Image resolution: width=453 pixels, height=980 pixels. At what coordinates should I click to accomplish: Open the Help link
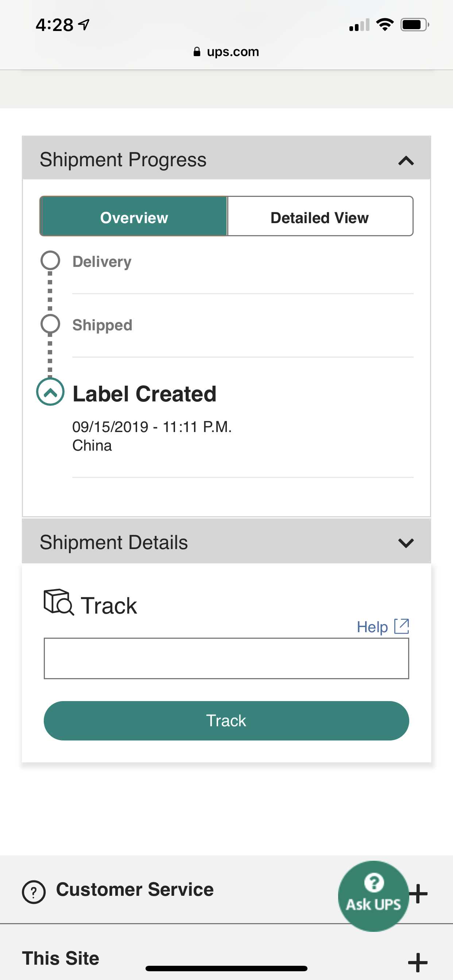point(372,627)
